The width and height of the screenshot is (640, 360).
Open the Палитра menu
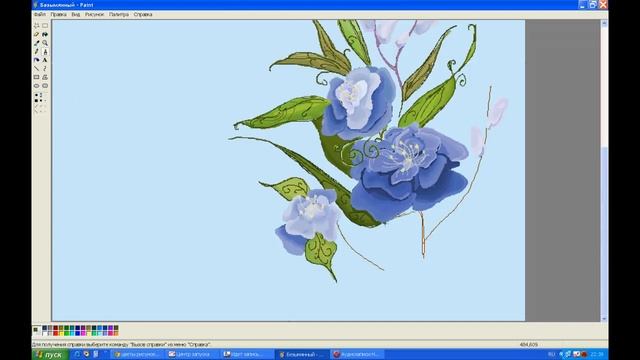(119, 14)
